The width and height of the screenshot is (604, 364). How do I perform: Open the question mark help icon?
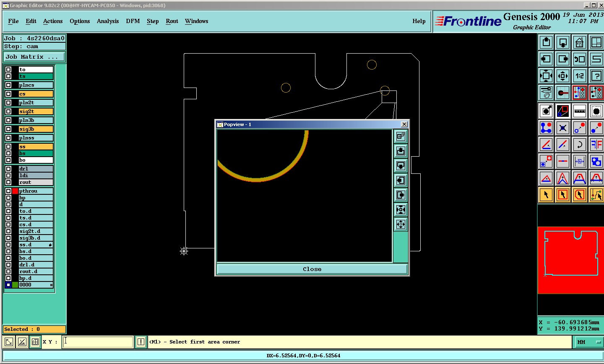point(596,76)
